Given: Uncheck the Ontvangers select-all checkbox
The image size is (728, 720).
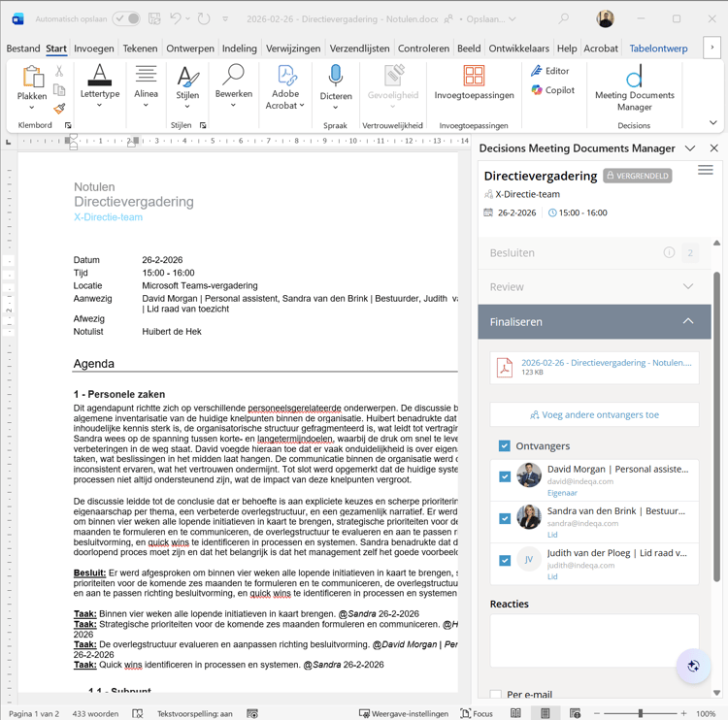Looking at the screenshot, I should point(505,446).
